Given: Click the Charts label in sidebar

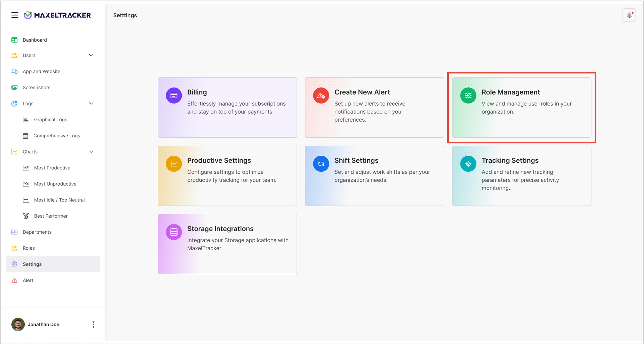Looking at the screenshot, I should tap(30, 152).
